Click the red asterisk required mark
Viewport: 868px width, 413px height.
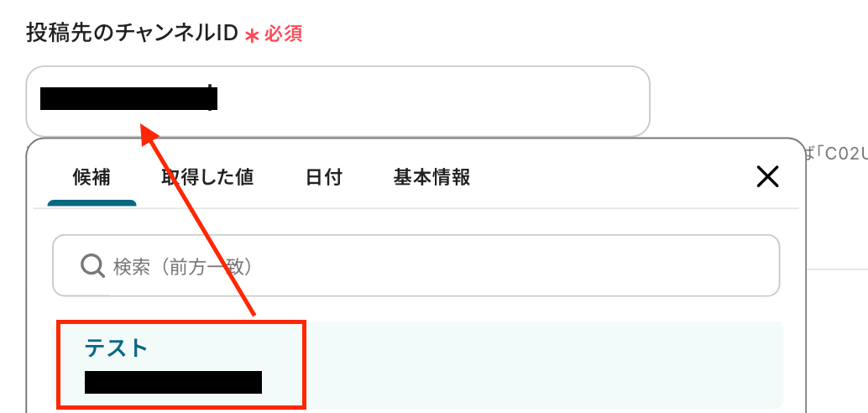(x=253, y=36)
